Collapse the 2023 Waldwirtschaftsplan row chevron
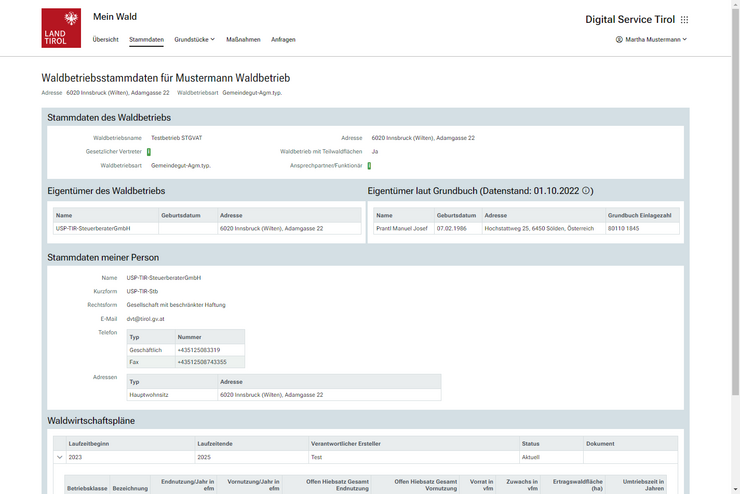 (x=59, y=457)
